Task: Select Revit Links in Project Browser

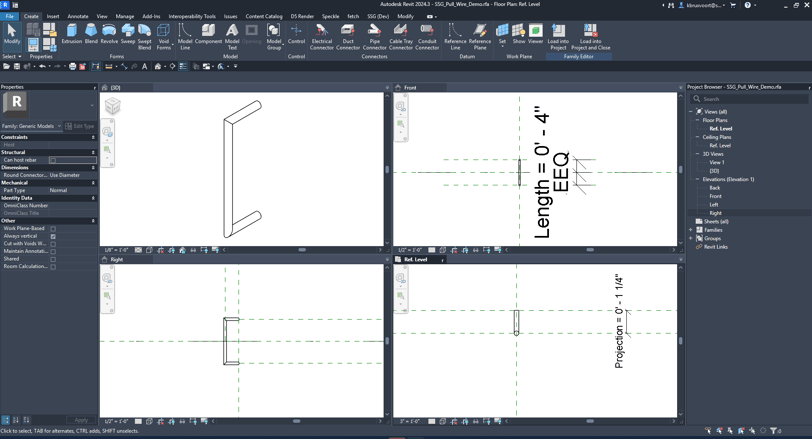Action: (716, 247)
